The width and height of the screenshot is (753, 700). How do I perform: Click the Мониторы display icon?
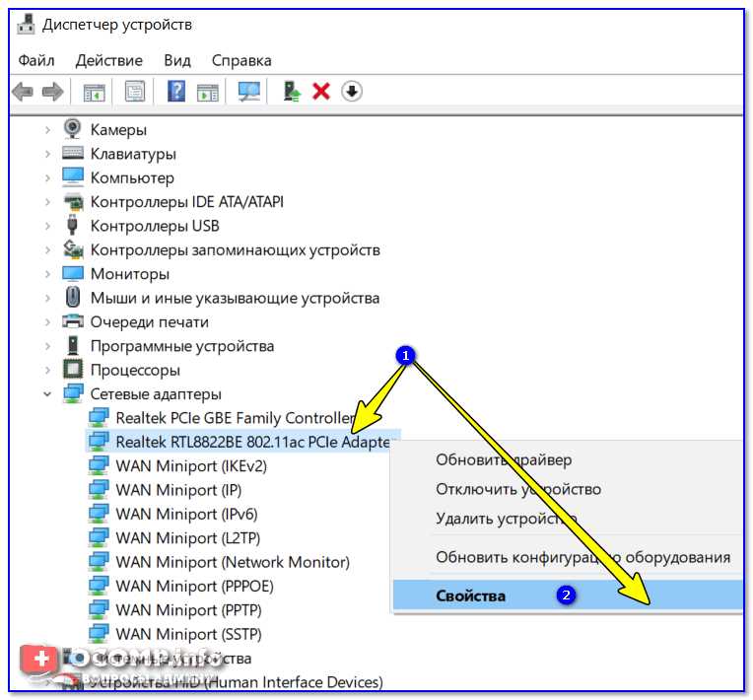coord(73,274)
